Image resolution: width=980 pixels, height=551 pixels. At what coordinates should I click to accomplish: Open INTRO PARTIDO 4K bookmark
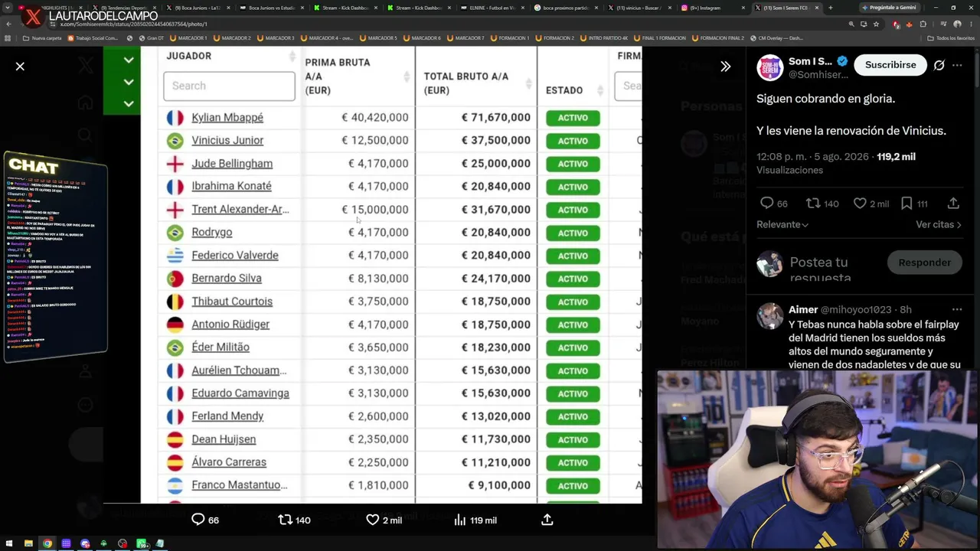pos(603,37)
